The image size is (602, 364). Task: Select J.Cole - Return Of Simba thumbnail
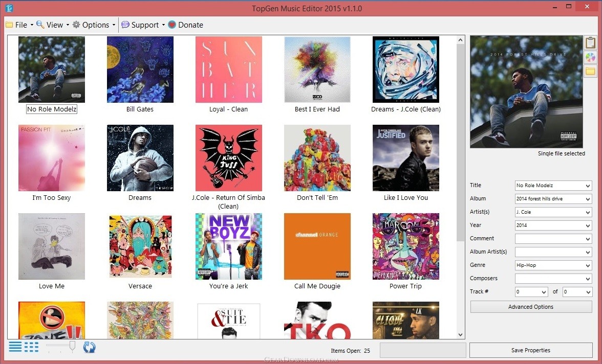[x=229, y=158]
